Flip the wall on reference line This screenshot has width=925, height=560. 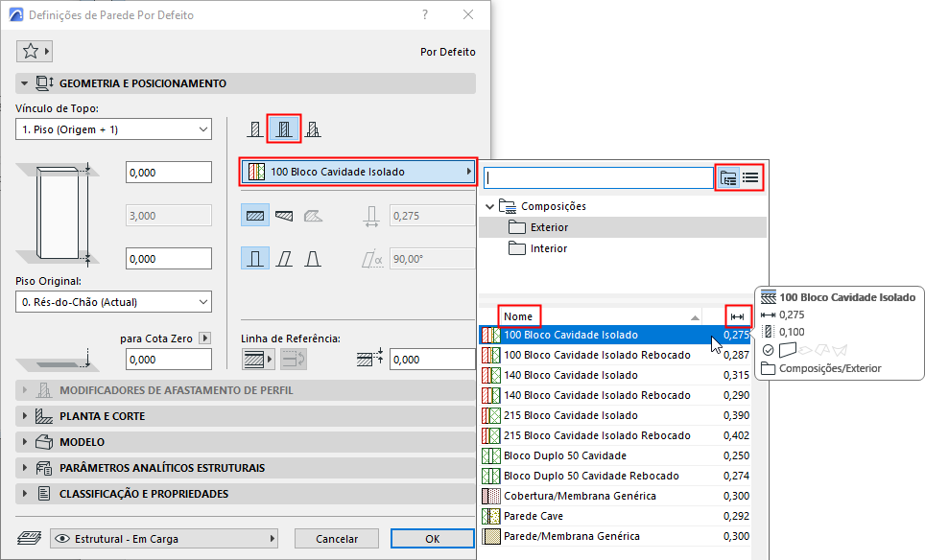point(294,359)
